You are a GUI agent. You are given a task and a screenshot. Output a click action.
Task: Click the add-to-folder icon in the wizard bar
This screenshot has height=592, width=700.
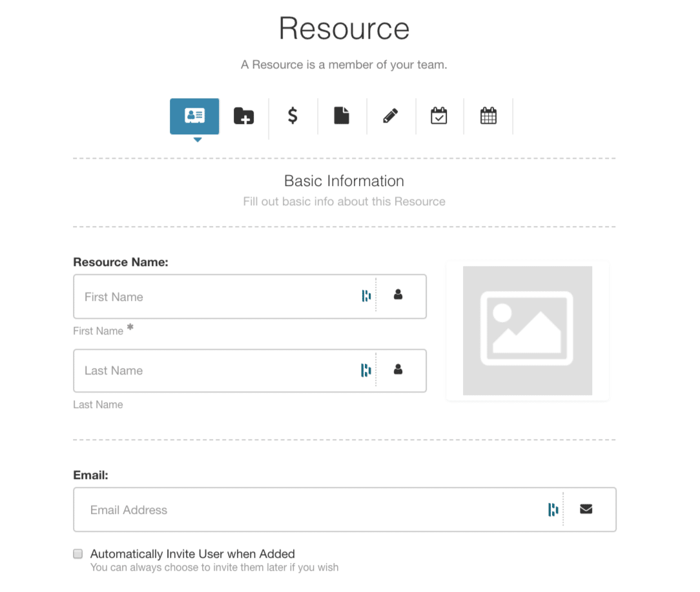(x=244, y=115)
